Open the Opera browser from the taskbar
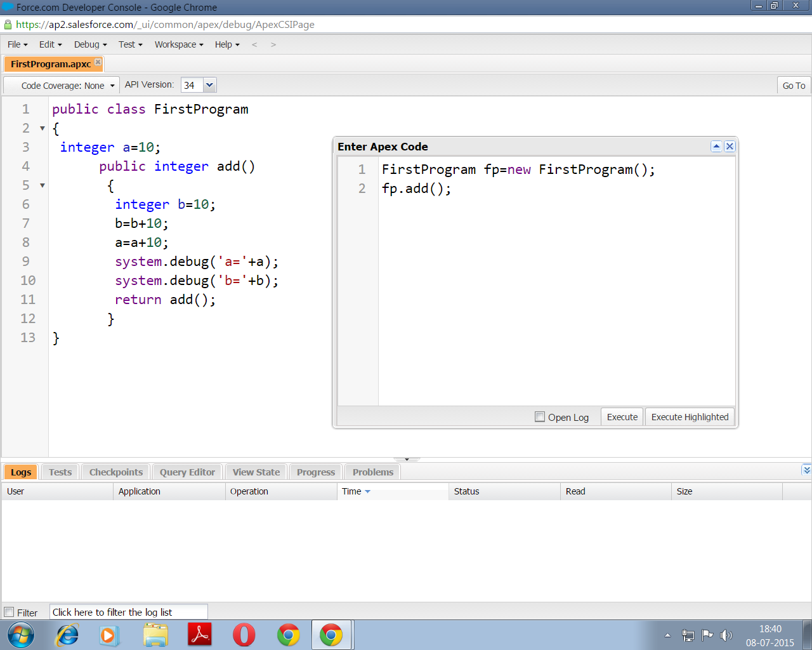This screenshot has width=812, height=650. 244,635
